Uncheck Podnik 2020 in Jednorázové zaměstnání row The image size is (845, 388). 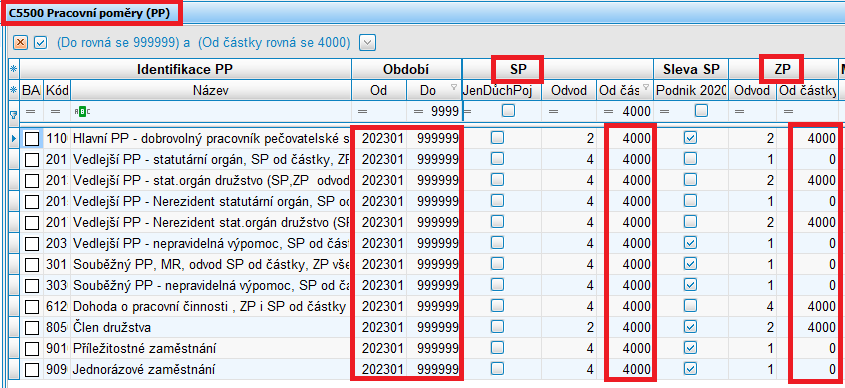[x=690, y=369]
